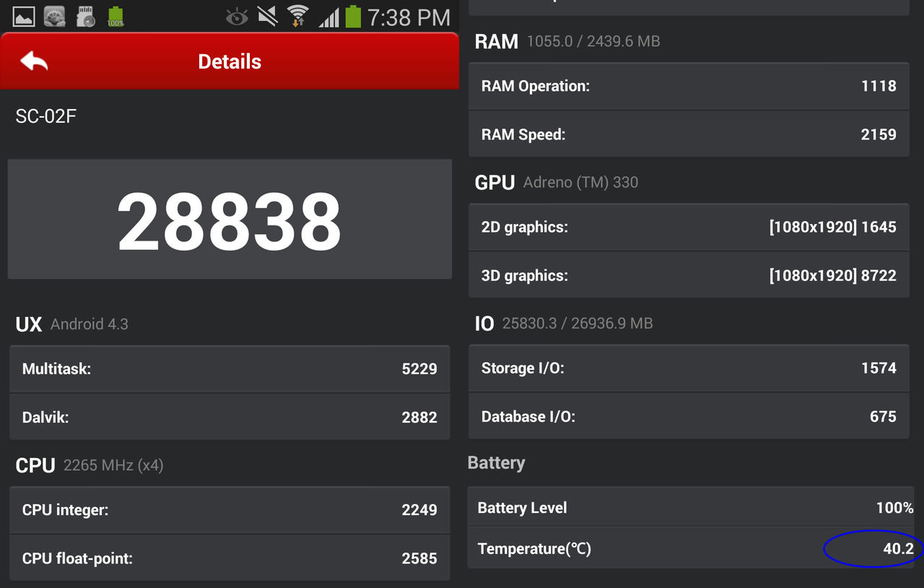The image size is (924, 588).
Task: Open the CPU float-point result row
Action: click(x=230, y=558)
